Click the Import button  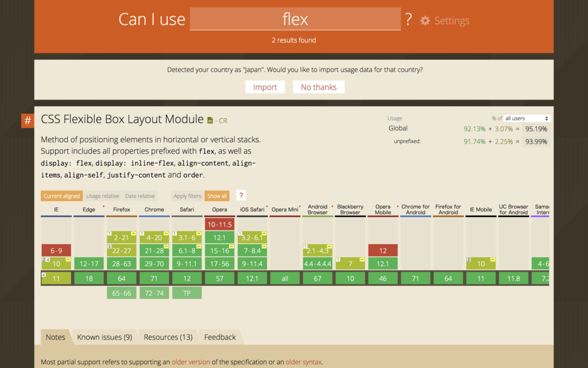265,87
